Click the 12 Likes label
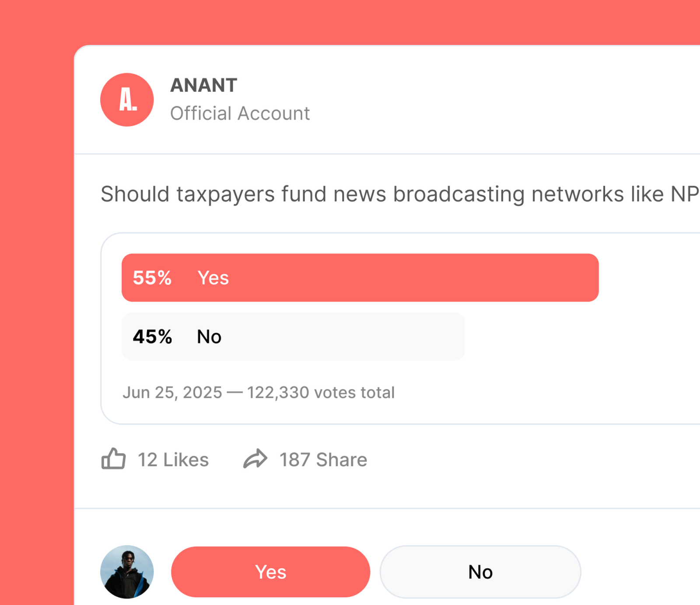Viewport: 700px width, 605px height. 173,460
